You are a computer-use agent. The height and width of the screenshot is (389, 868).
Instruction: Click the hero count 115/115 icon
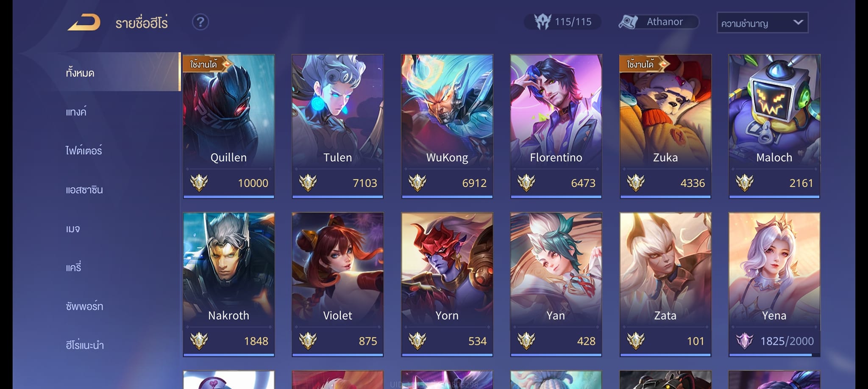pyautogui.click(x=542, y=22)
